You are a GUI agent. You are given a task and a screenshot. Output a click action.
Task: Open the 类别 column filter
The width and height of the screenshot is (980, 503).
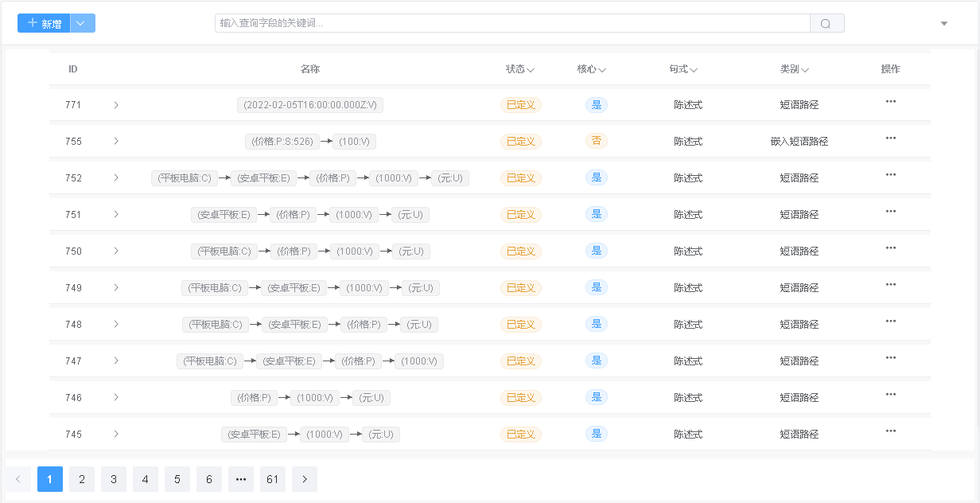(805, 70)
